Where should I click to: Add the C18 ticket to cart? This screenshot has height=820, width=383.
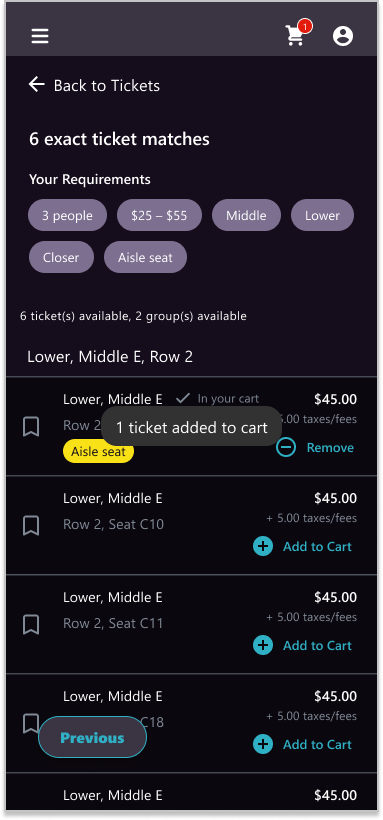[x=302, y=744]
